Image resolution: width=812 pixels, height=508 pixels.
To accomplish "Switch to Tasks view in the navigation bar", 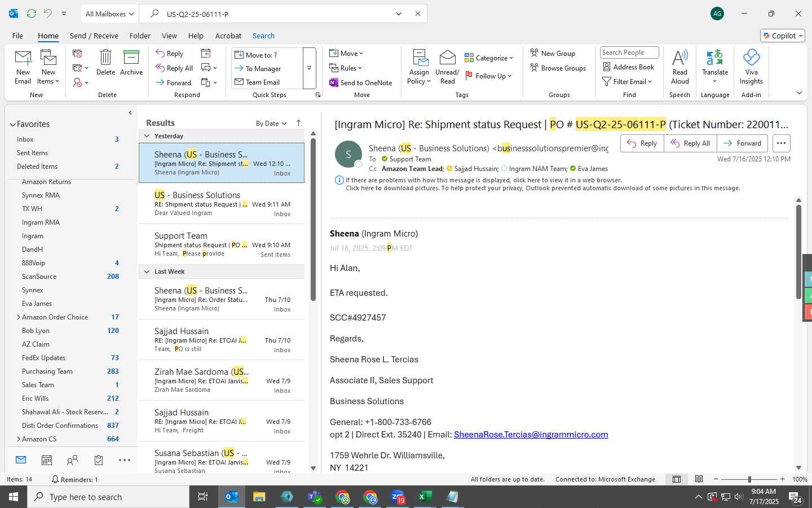I will coord(99,461).
